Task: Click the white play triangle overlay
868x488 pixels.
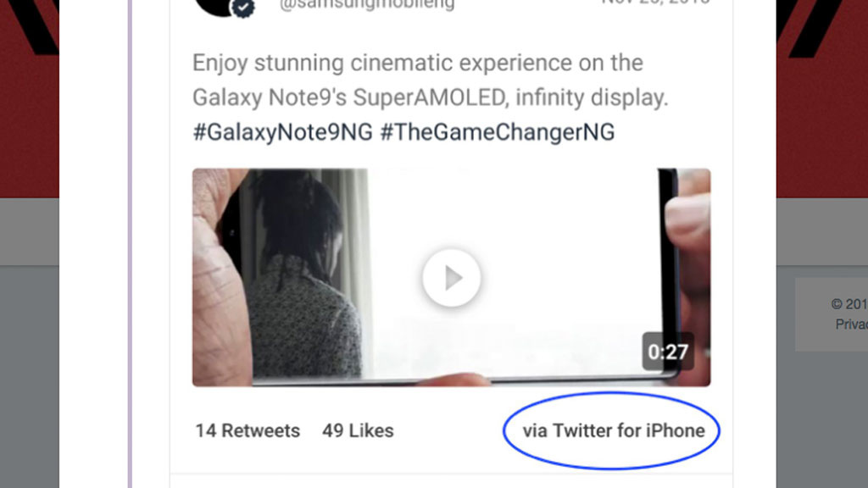Action: click(453, 277)
